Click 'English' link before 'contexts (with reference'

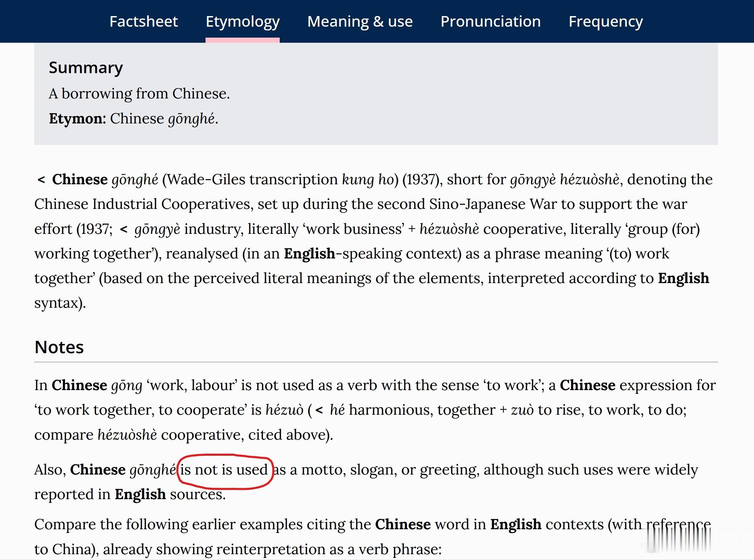[x=516, y=524]
